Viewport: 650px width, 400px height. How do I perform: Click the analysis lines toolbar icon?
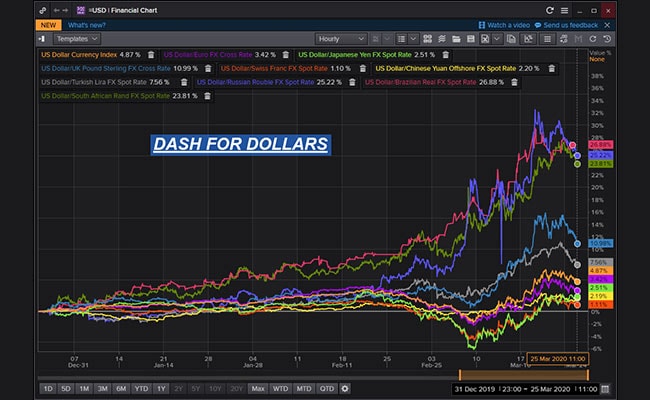tap(442, 39)
